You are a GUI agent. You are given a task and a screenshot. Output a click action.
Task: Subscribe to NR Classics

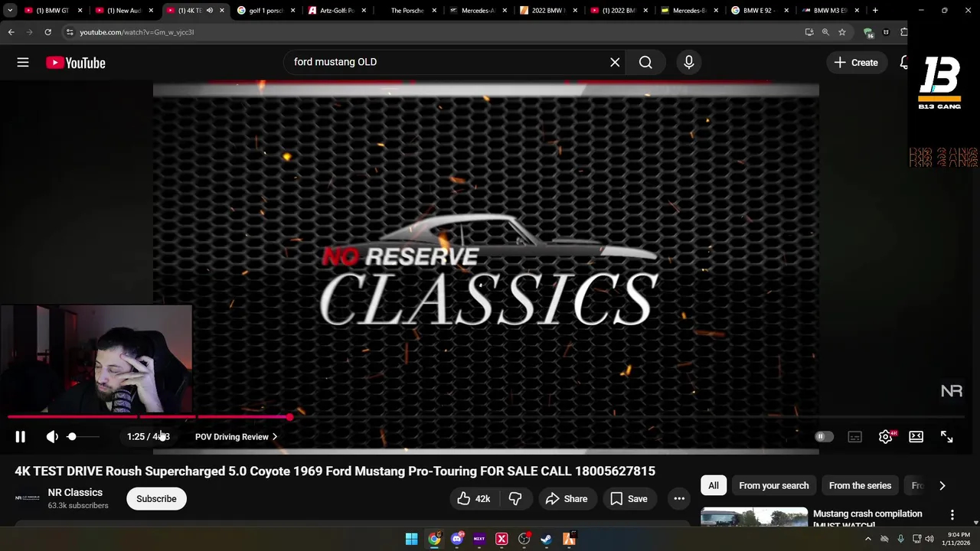coord(156,499)
